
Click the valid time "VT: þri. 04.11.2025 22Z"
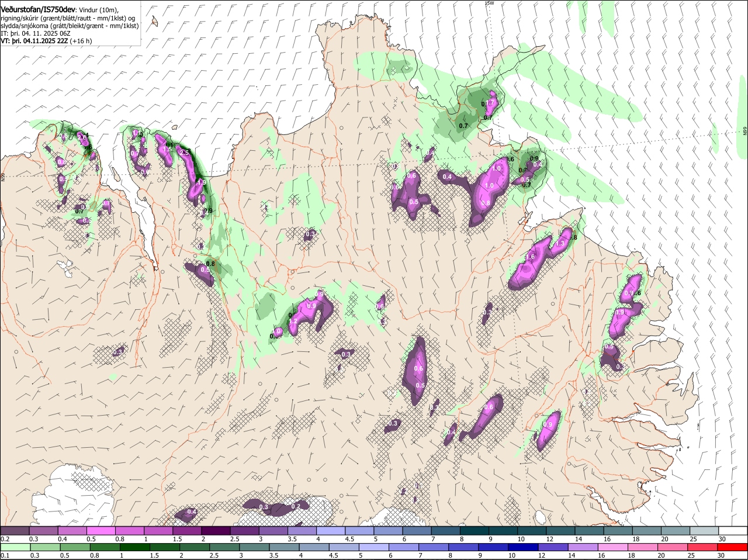34,41
